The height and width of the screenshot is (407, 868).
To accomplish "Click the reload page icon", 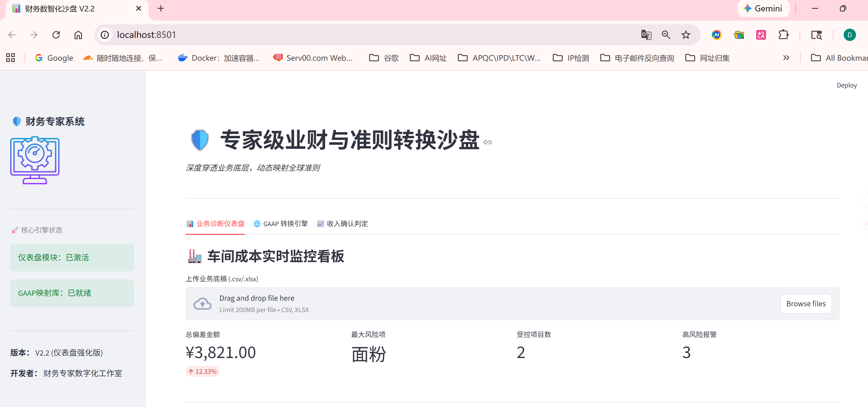I will coord(56,35).
